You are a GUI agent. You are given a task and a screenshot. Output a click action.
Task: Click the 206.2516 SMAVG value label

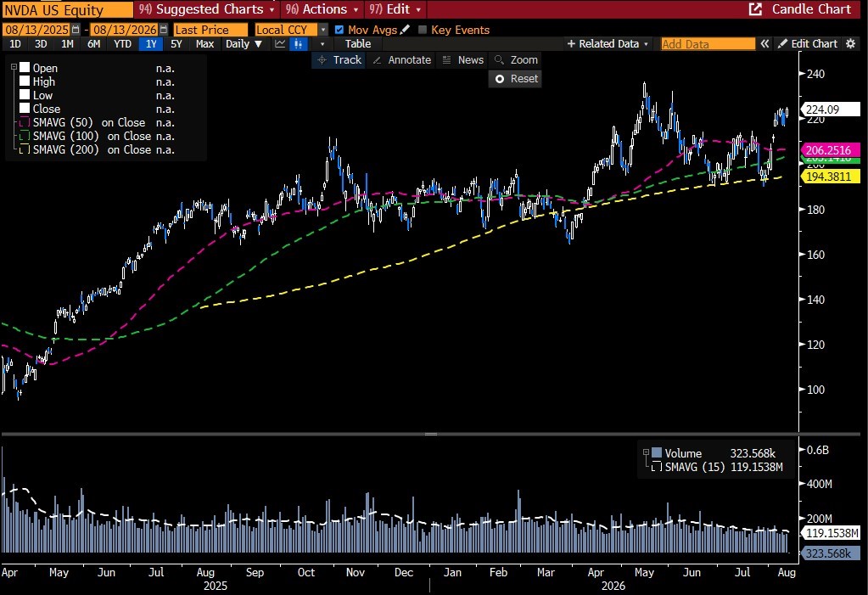pyautogui.click(x=831, y=150)
